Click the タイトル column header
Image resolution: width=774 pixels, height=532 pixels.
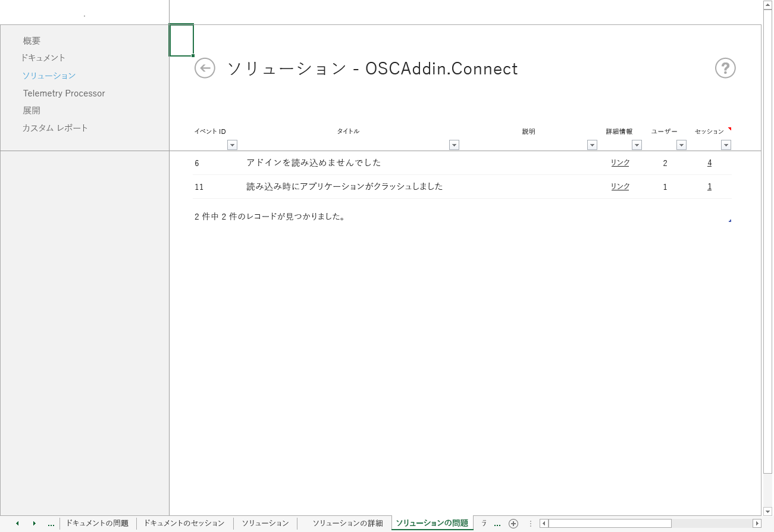(x=348, y=132)
